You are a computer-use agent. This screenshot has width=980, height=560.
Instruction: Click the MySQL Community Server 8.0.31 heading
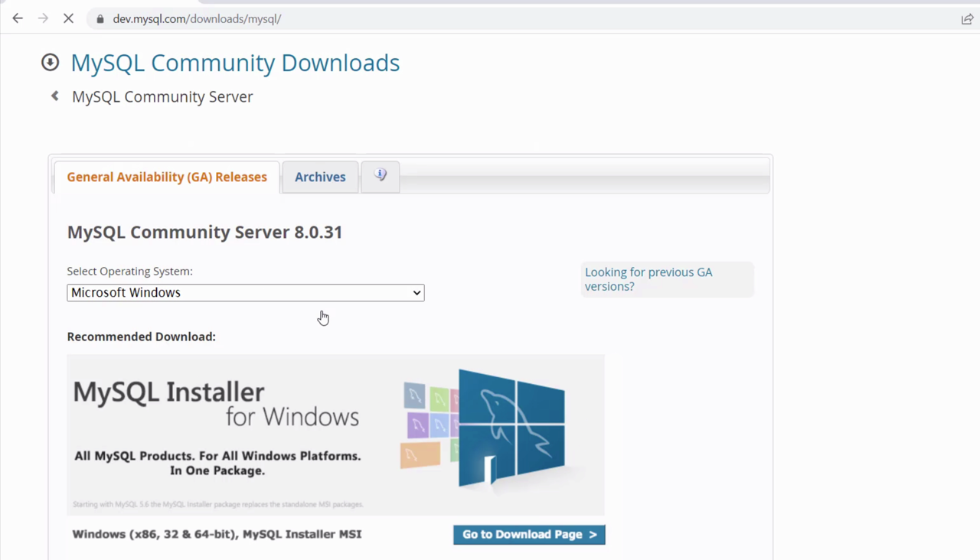(204, 233)
